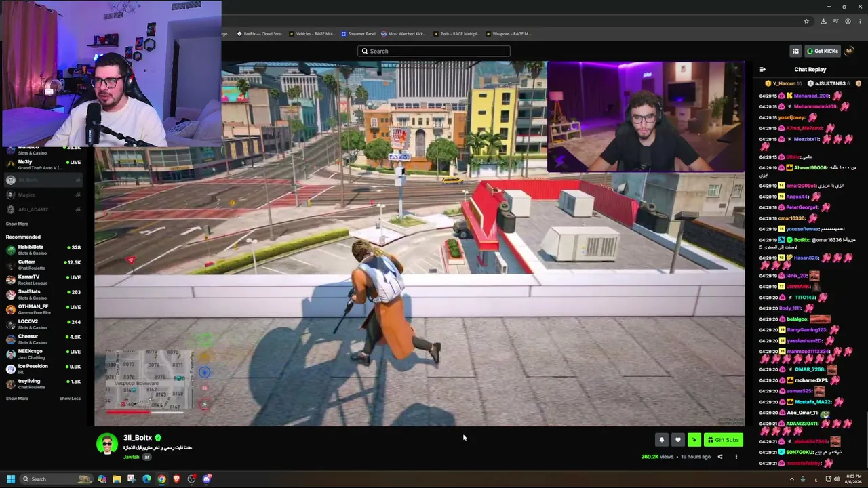Open offline Magico channel in sidebar
The image size is (868, 488).
pos(43,195)
